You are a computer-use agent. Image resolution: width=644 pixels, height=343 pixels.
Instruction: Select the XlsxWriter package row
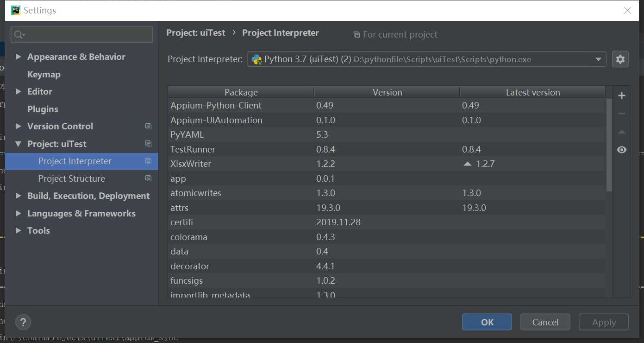[387, 164]
